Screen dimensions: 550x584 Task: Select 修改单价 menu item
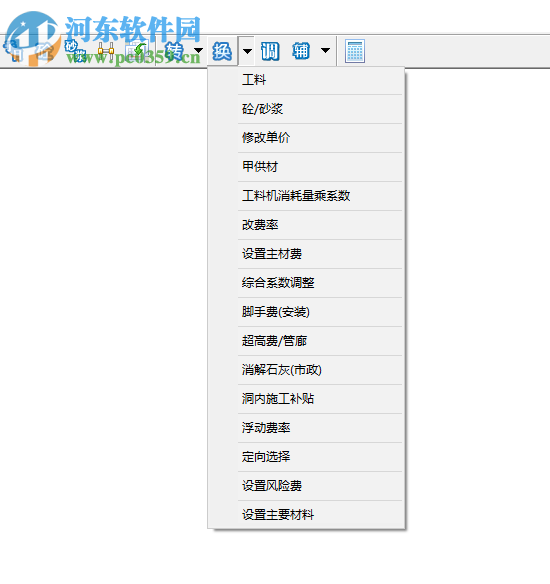coord(306,138)
